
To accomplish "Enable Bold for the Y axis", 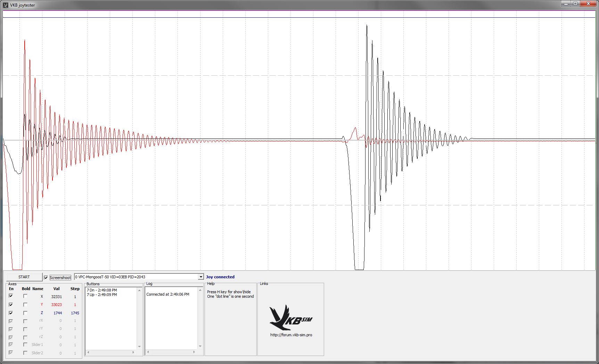I will [25, 304].
